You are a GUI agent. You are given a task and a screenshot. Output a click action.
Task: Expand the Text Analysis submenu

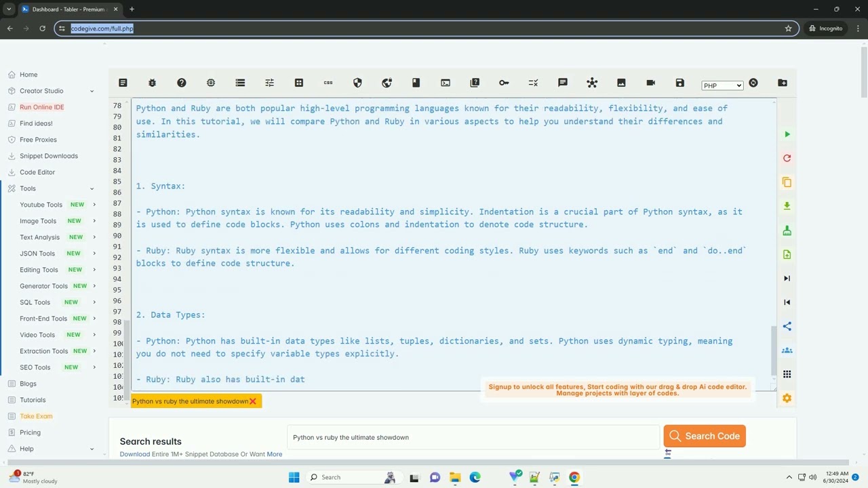point(94,237)
